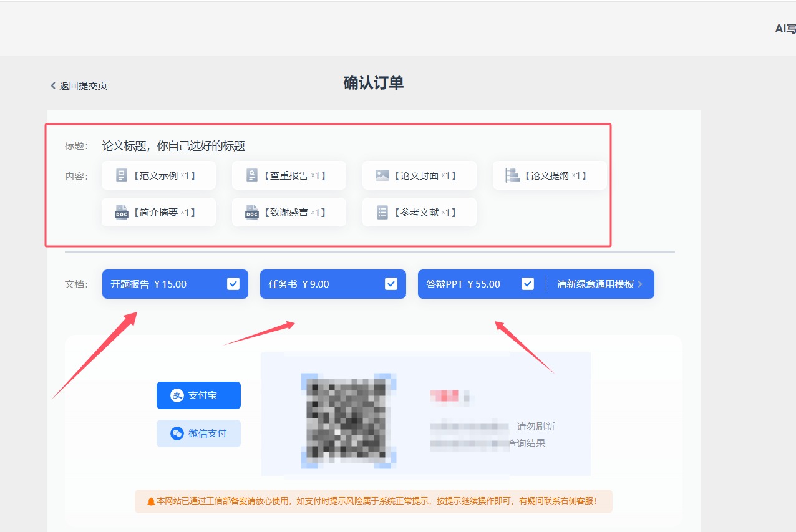Expand the 清新绿意通用模板 template selector

click(x=595, y=284)
